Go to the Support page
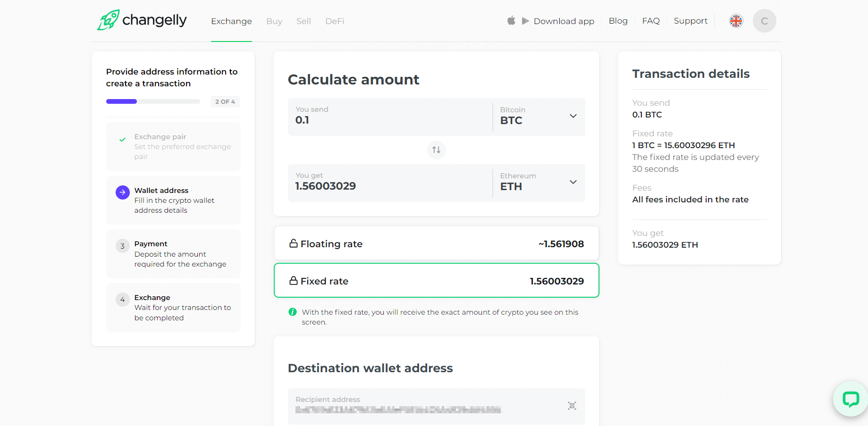Image resolution: width=868 pixels, height=426 pixels. click(690, 21)
